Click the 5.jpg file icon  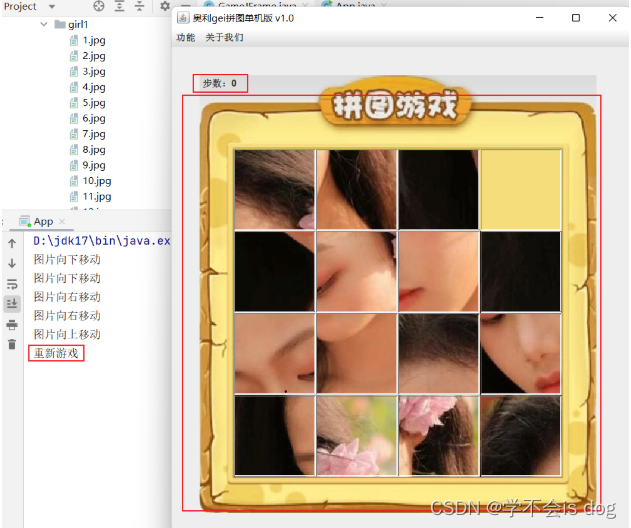pos(74,103)
